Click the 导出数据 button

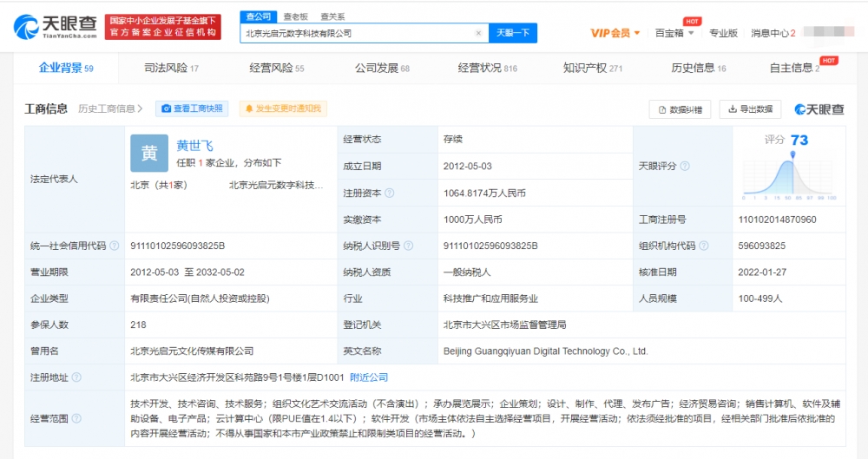pos(750,109)
